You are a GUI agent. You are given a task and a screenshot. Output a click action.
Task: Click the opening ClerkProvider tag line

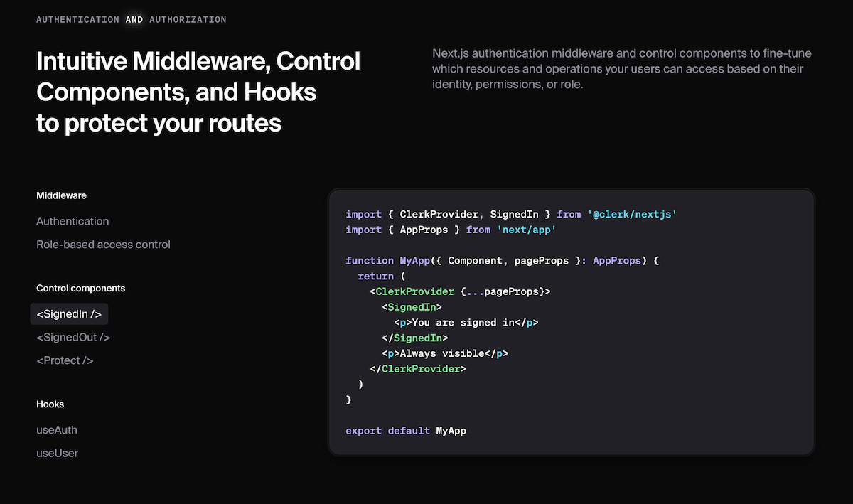[460, 291]
